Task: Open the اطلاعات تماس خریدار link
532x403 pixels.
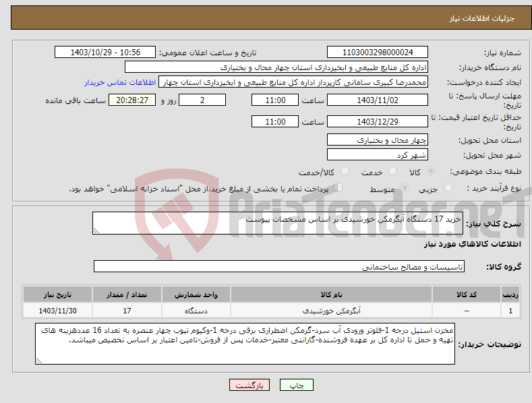Action: coord(120,82)
